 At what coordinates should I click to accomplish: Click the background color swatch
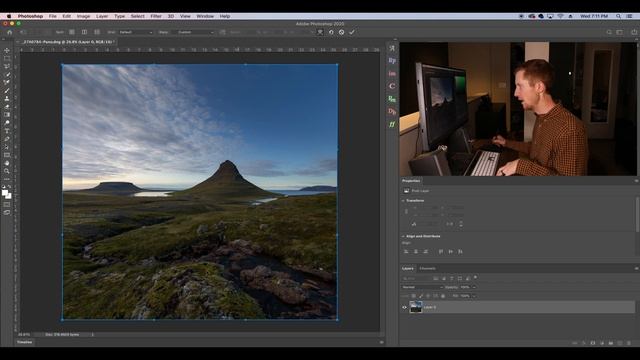pyautogui.click(x=9, y=196)
